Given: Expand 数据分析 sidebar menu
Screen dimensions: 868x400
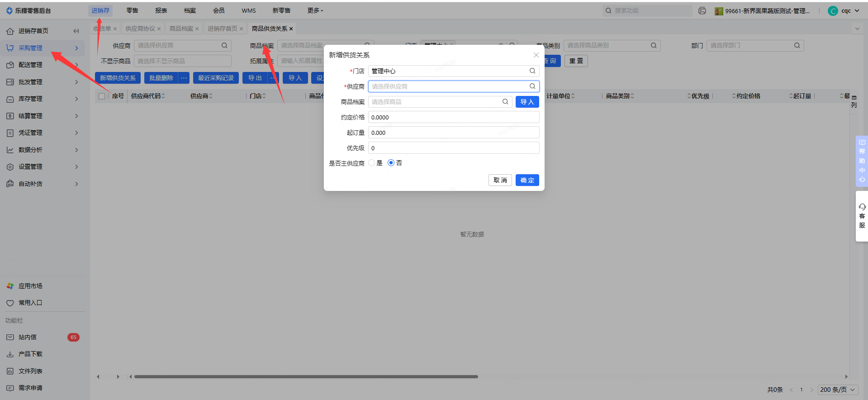Looking at the screenshot, I should [43, 150].
